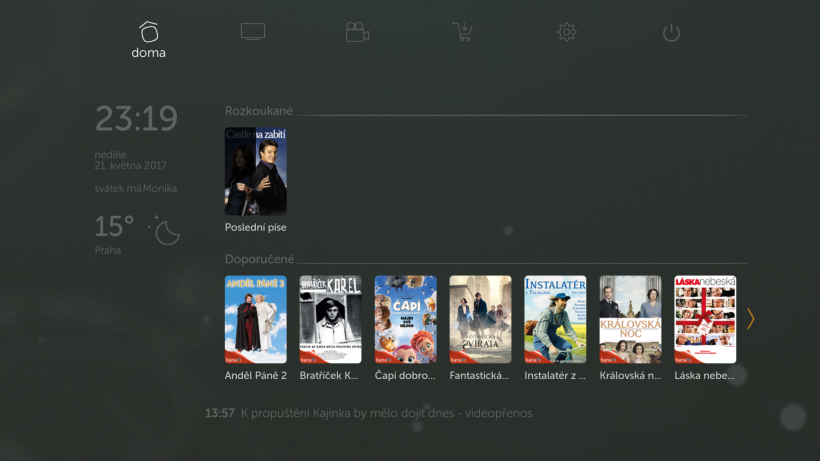This screenshot has height=461, width=820.
Task: Click the Čapí dobro... caption
Action: [x=405, y=375]
